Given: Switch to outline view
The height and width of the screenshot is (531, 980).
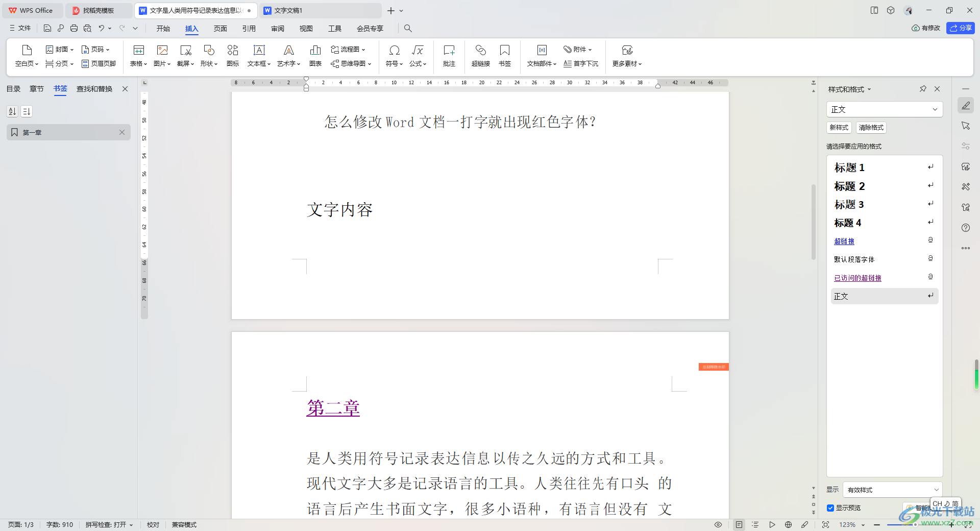Looking at the screenshot, I should [x=755, y=525].
